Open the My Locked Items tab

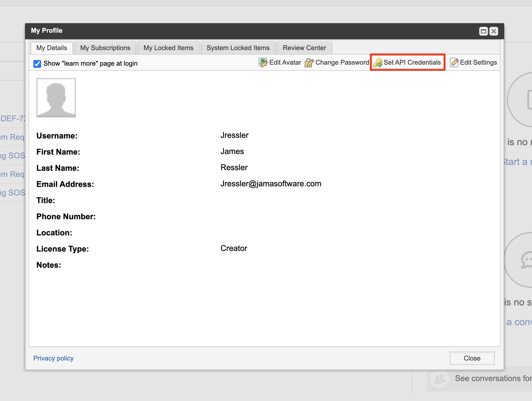168,48
